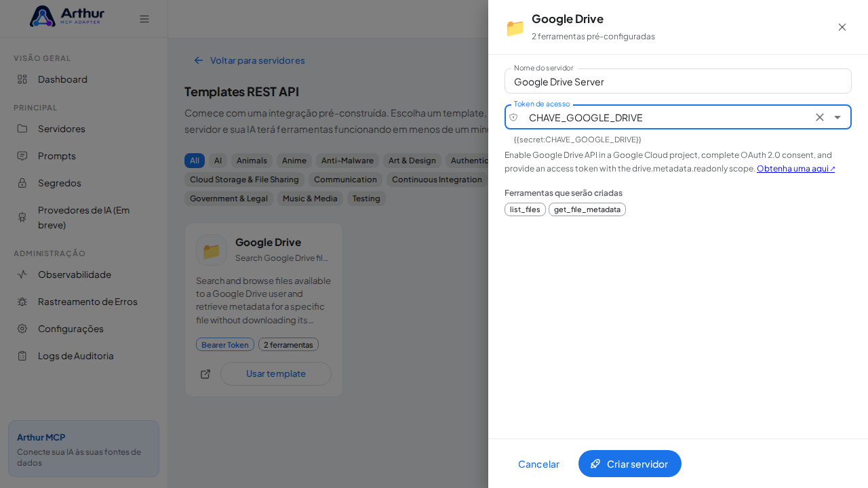The image size is (868, 488).
Task: Click the Prompts chat icon
Action: pos(22,156)
